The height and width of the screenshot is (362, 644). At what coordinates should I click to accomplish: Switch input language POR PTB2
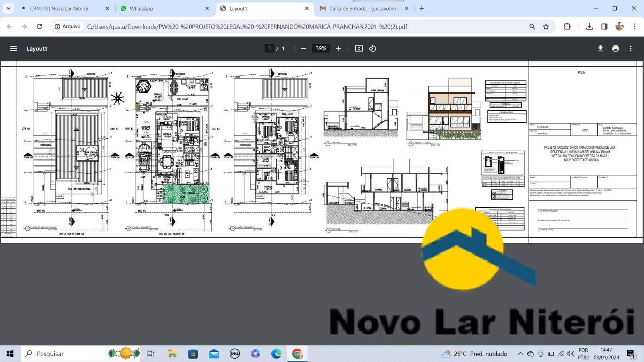click(583, 354)
